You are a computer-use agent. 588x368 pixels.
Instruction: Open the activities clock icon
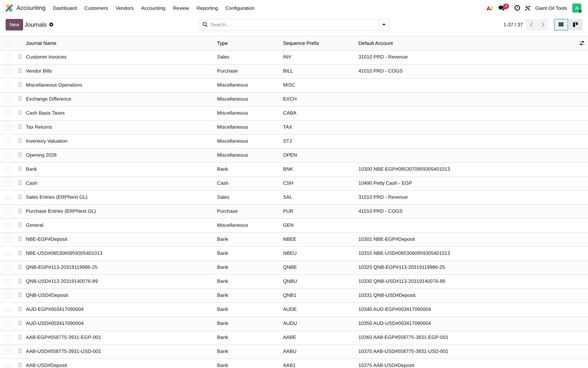(x=517, y=8)
